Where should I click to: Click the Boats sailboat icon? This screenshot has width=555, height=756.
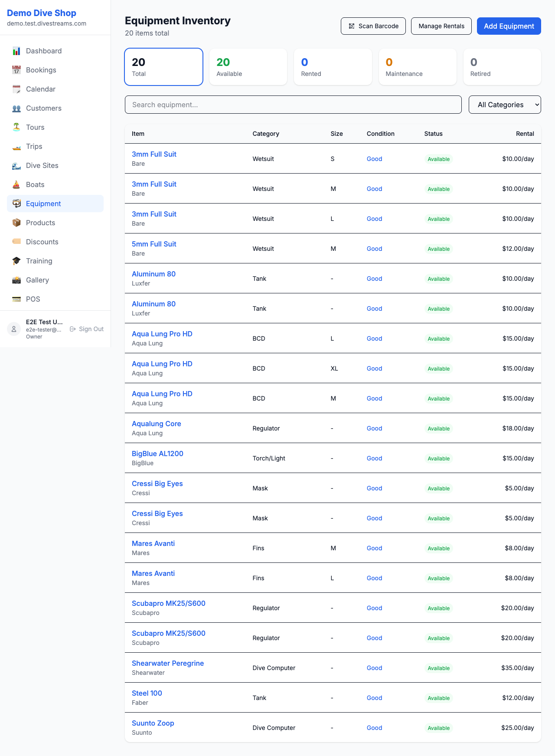tap(16, 185)
